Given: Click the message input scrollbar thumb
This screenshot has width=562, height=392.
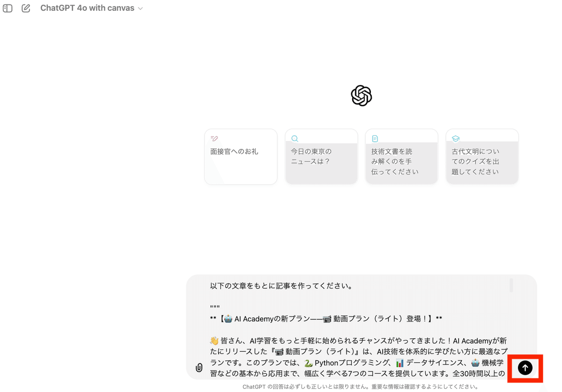Looking at the screenshot, I should [511, 285].
